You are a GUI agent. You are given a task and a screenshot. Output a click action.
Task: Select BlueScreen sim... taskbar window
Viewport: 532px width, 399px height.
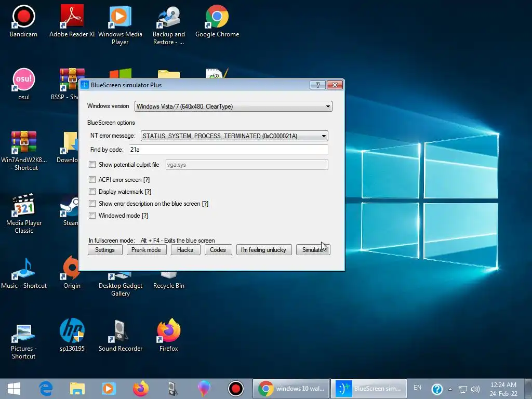[369, 389]
